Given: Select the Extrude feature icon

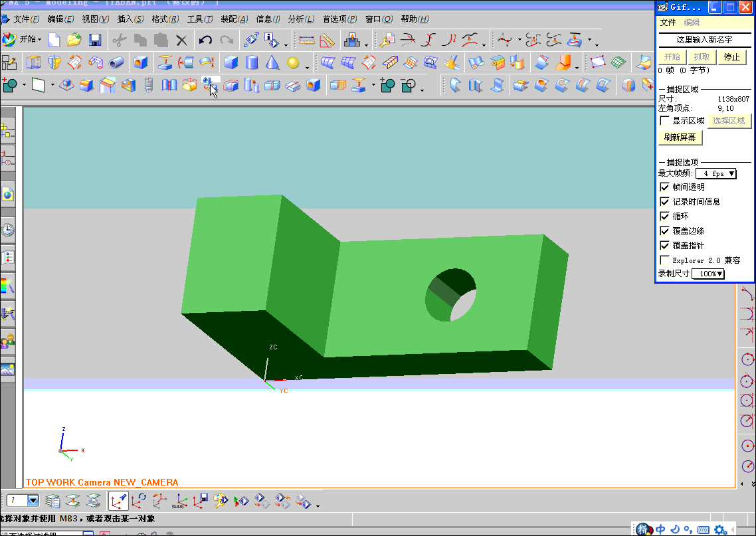Looking at the screenshot, I should 33,62.
